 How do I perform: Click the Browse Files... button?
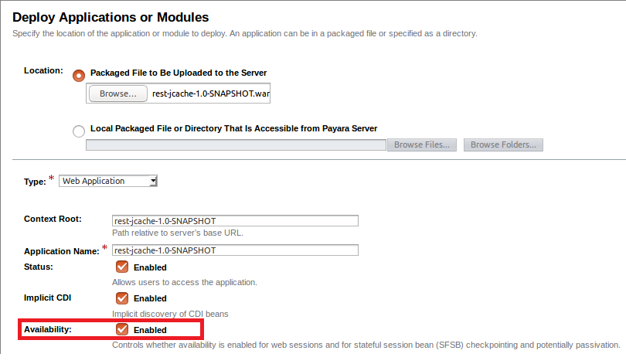[x=422, y=145]
